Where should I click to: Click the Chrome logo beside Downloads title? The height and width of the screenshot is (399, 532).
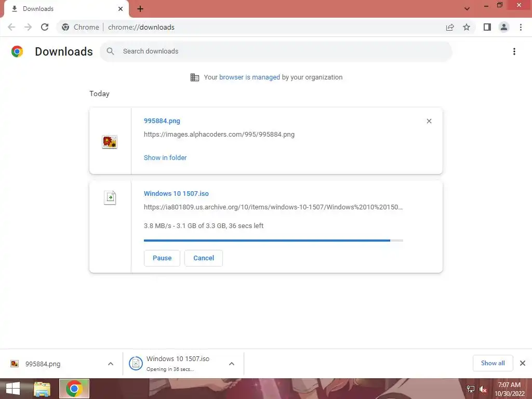click(17, 51)
